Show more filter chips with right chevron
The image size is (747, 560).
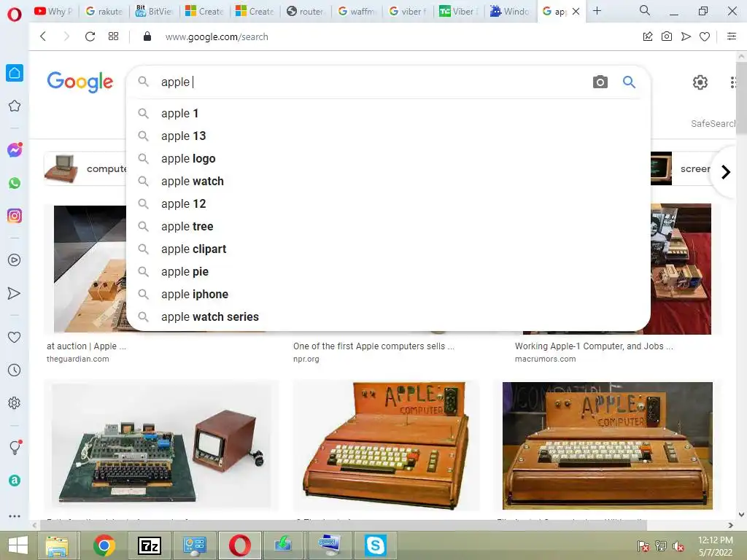(x=726, y=172)
